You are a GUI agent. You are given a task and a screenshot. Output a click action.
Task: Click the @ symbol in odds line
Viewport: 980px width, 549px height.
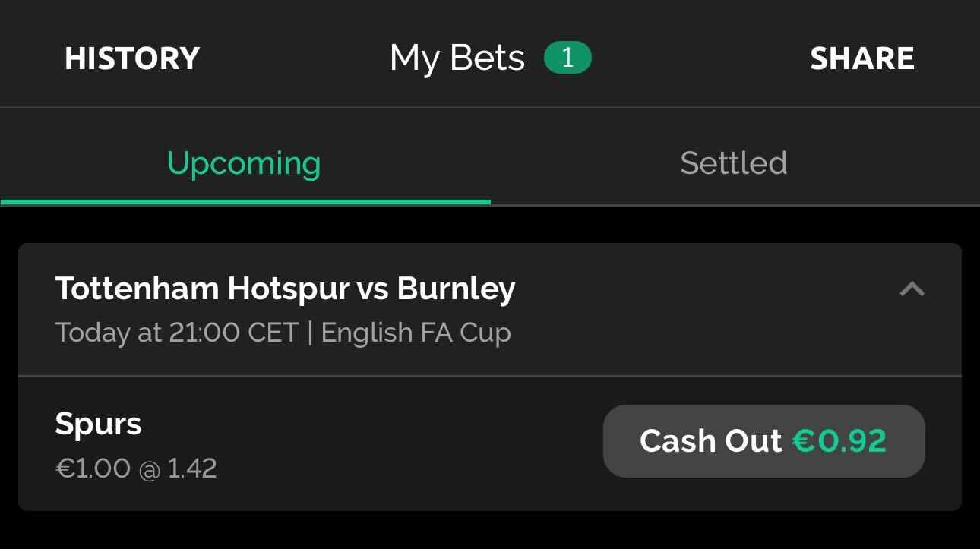coord(149,470)
